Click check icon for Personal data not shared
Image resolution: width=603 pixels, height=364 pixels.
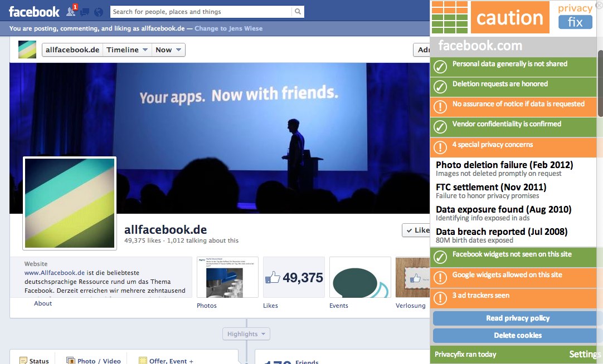[440, 67]
